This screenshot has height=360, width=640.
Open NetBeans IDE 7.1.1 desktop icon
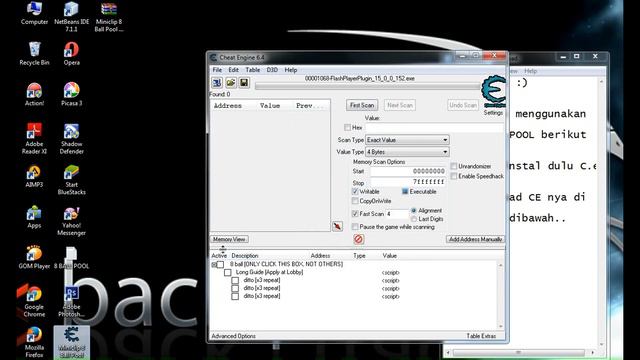71,17
